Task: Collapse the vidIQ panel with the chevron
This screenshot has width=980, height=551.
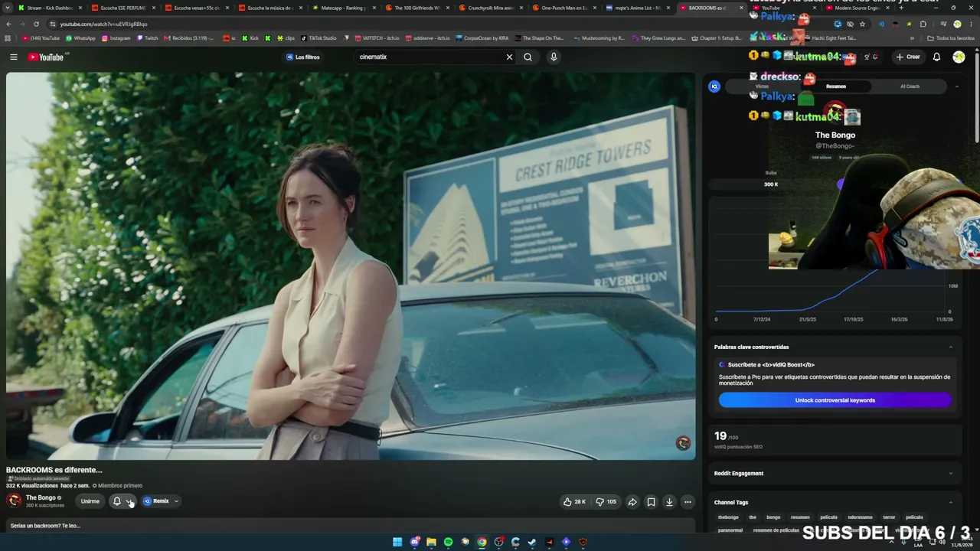Action: click(x=956, y=86)
